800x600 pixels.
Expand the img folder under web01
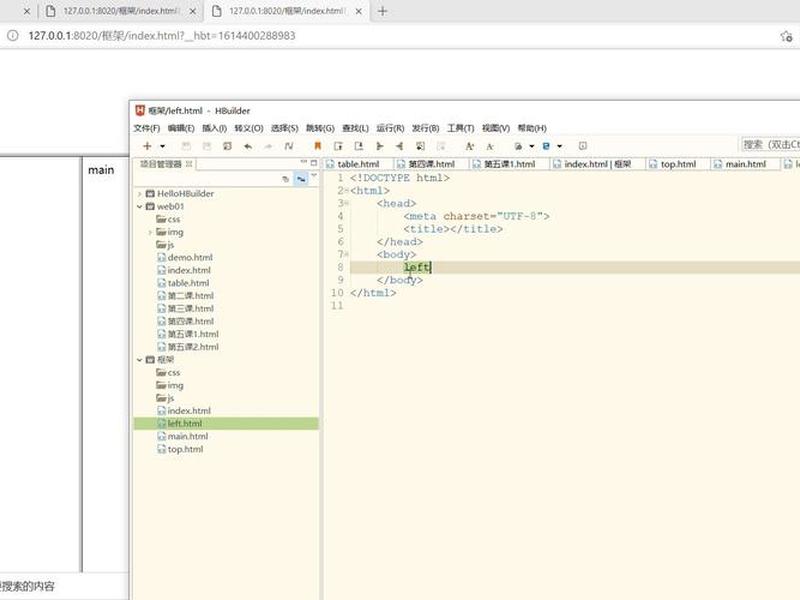click(x=150, y=232)
